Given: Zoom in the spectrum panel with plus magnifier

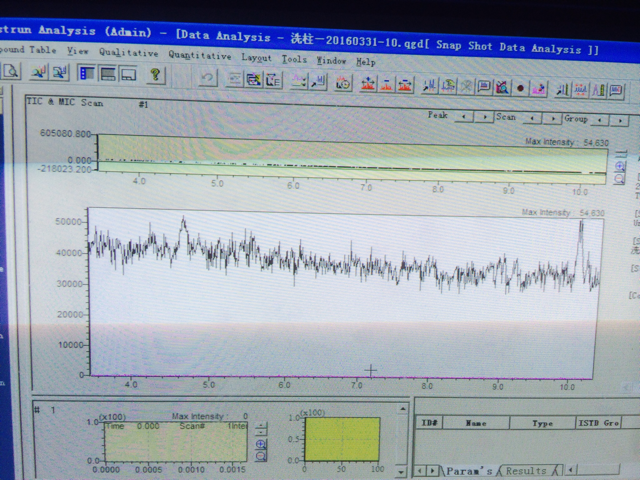Looking at the screenshot, I should (261, 444).
